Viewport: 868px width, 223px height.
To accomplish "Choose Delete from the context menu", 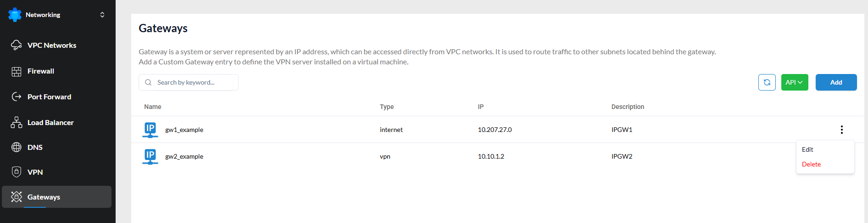I will pos(811,164).
